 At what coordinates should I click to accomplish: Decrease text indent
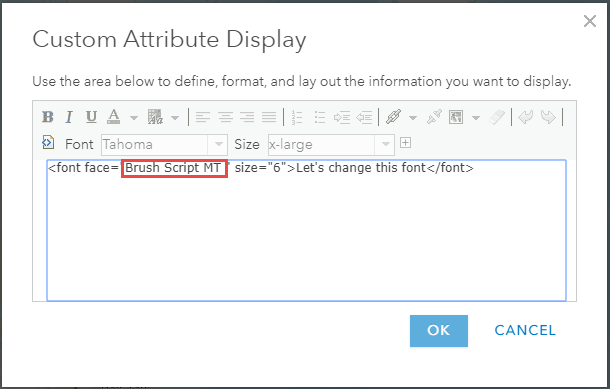pos(365,117)
